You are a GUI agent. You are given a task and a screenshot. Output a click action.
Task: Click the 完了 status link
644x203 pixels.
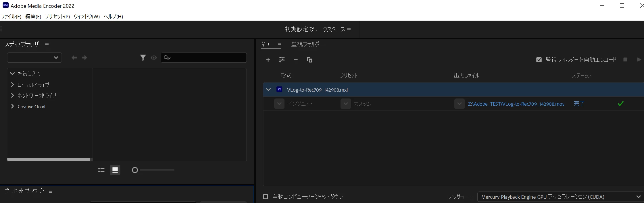tap(579, 104)
